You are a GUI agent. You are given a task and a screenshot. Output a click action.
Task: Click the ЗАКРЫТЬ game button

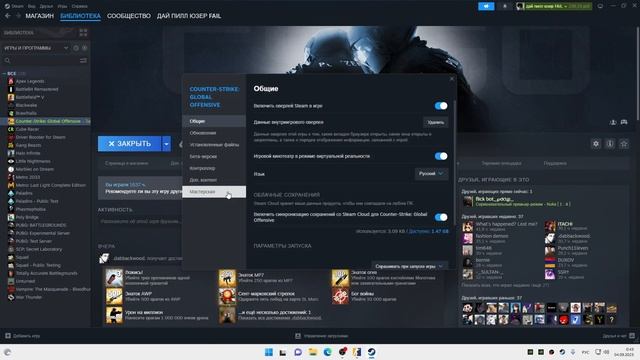[x=129, y=144]
